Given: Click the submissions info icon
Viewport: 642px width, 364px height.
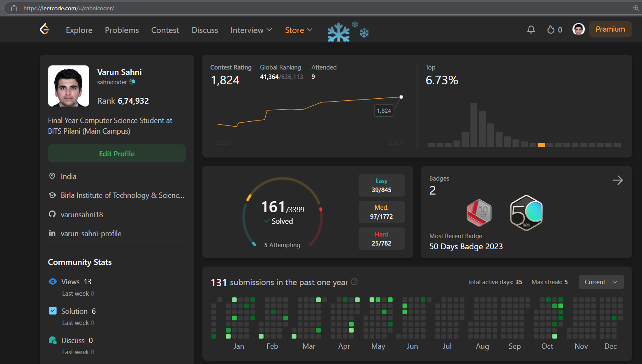Looking at the screenshot, I should click(354, 282).
